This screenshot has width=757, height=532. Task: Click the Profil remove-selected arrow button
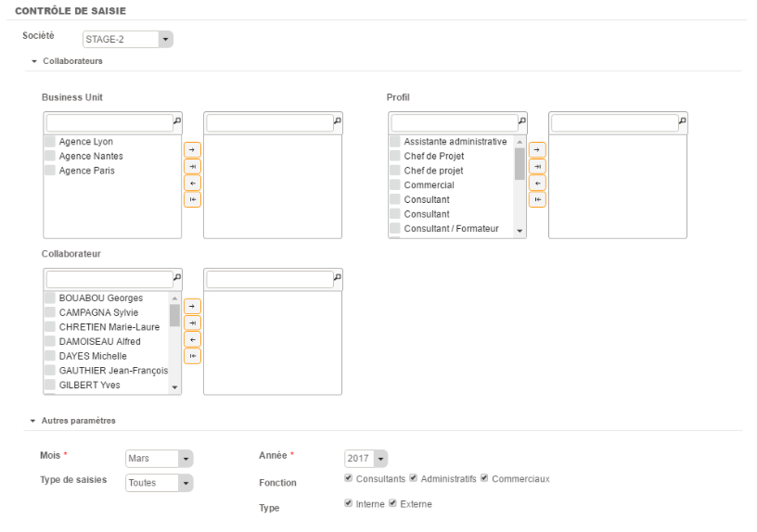pyautogui.click(x=537, y=183)
